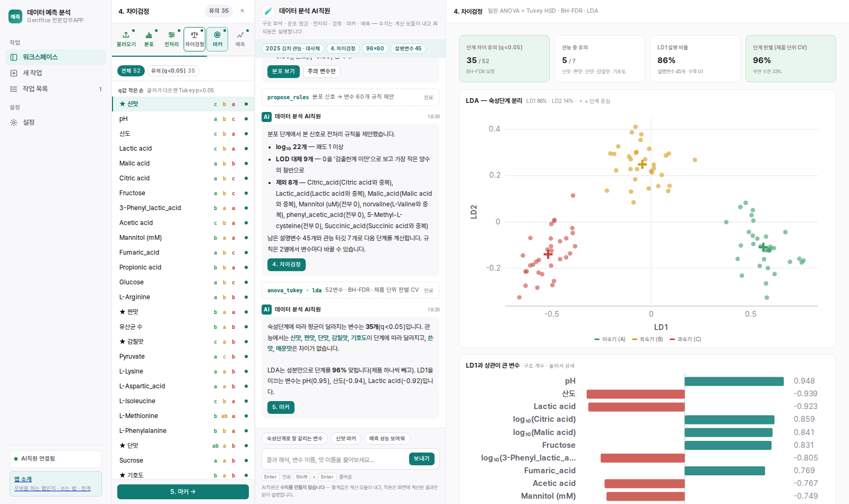The image size is (849, 504).
Task: Open the 전처리 step icon
Action: click(172, 39)
